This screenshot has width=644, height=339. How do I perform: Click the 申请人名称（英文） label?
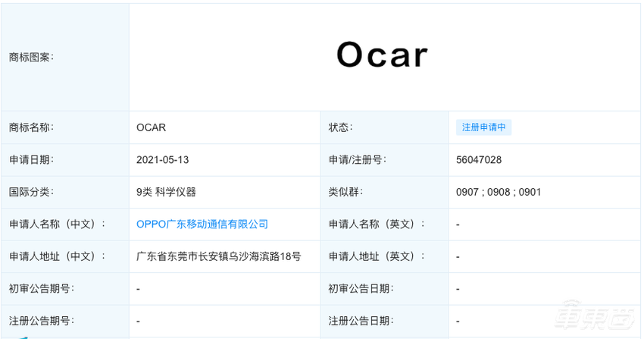coord(377,224)
